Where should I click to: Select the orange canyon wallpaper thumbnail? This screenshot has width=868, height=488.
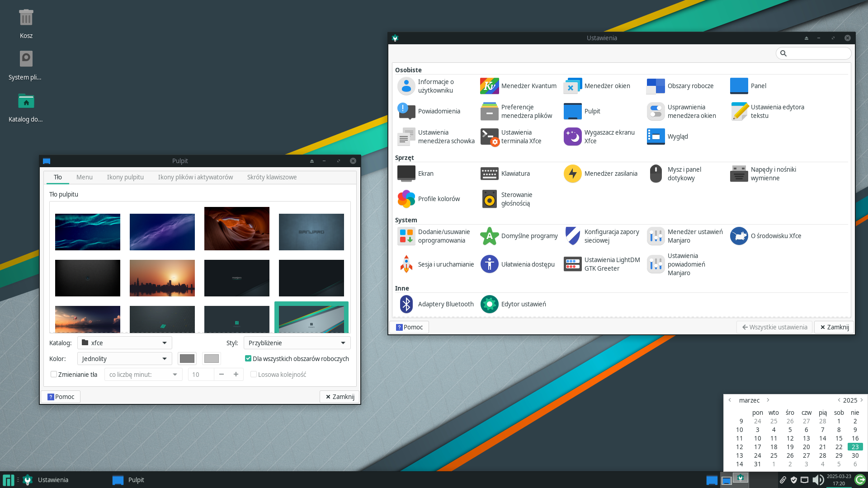236,229
